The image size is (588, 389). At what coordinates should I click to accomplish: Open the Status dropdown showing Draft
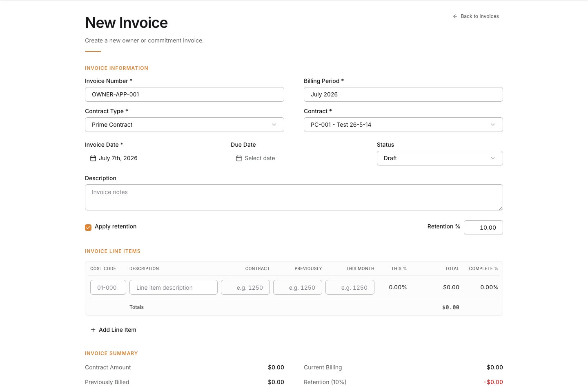(440, 158)
